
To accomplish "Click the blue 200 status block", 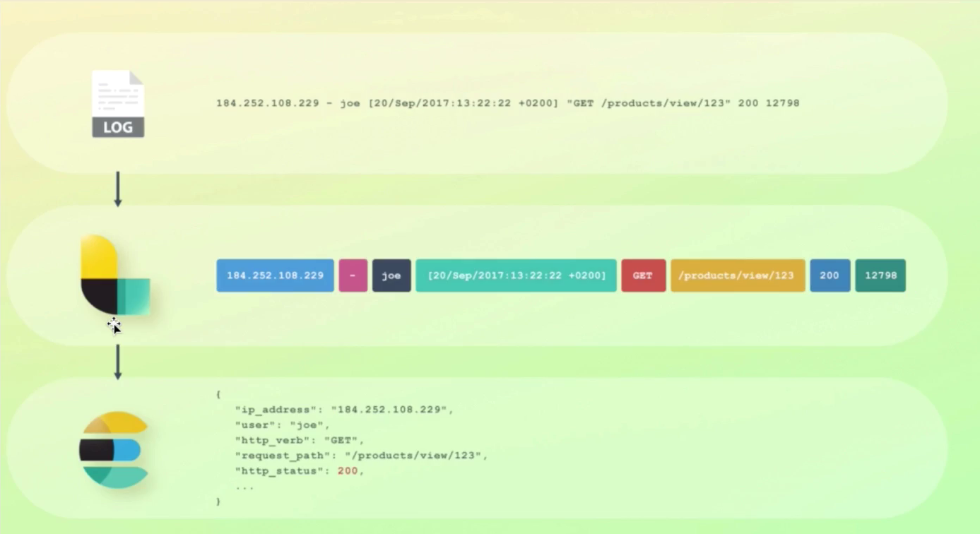I will (x=830, y=275).
